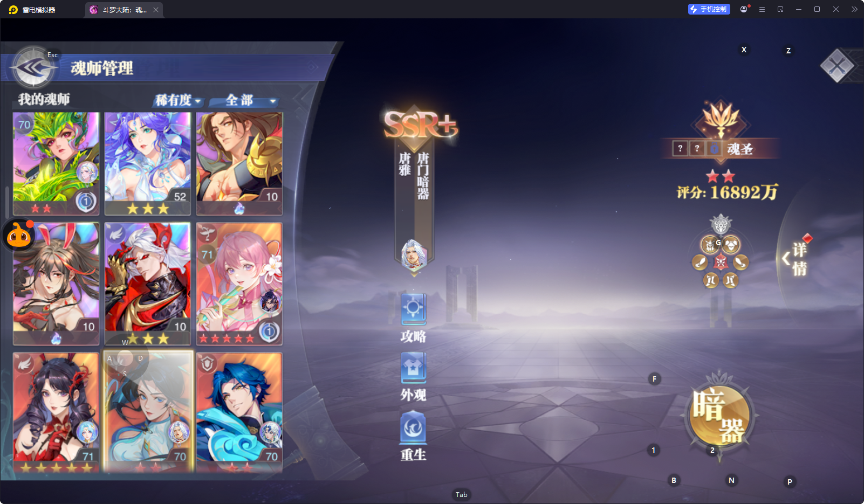Image resolution: width=864 pixels, height=504 pixels.
Task: Select the bunny-eared hero card
Action: 56,284
